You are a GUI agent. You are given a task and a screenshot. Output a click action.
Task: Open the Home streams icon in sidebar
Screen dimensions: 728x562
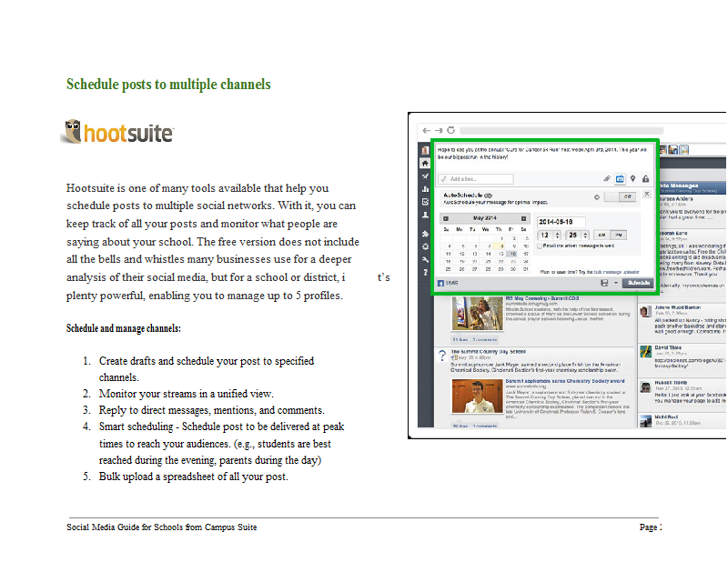pyautogui.click(x=425, y=164)
